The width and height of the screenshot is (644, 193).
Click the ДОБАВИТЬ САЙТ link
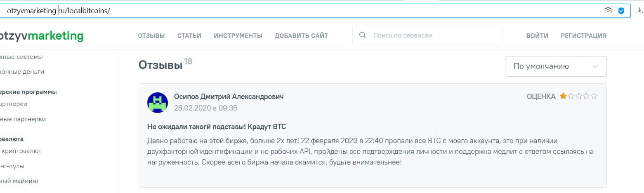[x=301, y=36]
